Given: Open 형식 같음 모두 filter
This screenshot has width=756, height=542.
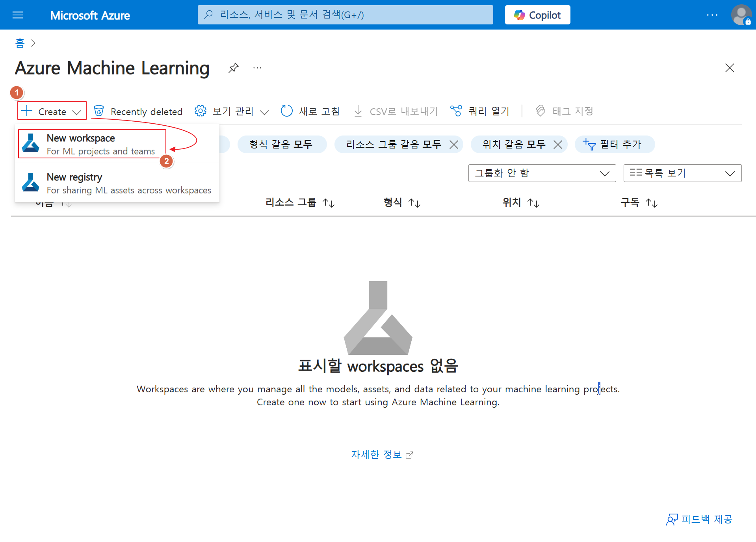Looking at the screenshot, I should pyautogui.click(x=282, y=144).
